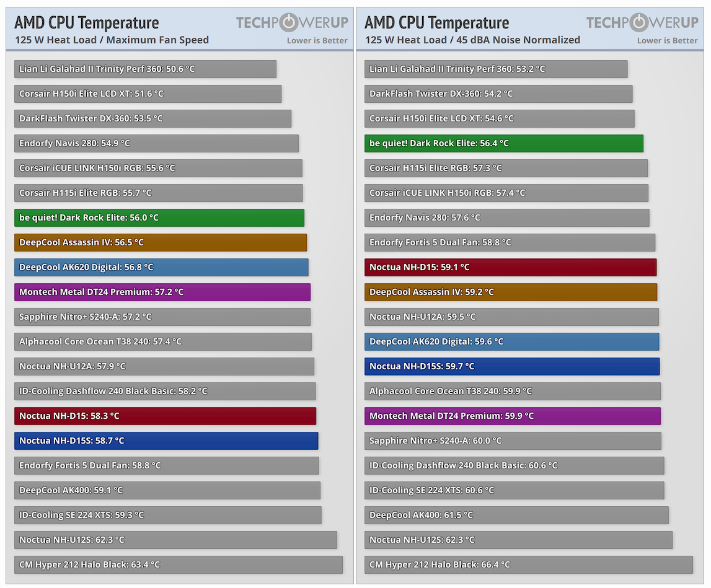Select DarkFlash Twister DX-360 54.2 °C bar
The image size is (711, 588).
(498, 94)
